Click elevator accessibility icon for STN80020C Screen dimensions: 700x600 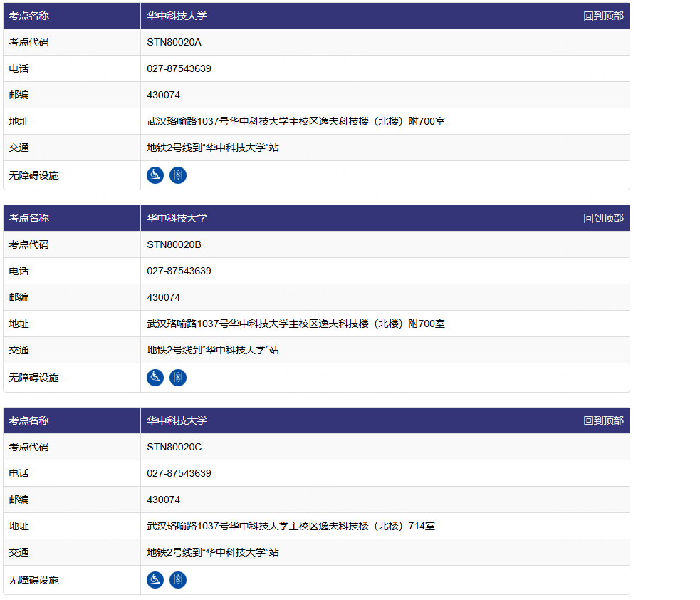(x=178, y=580)
